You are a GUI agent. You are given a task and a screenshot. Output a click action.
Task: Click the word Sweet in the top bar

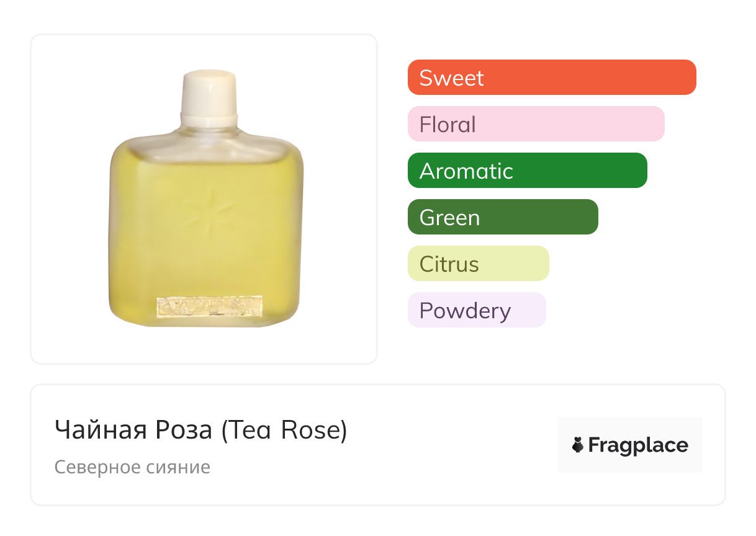point(451,78)
